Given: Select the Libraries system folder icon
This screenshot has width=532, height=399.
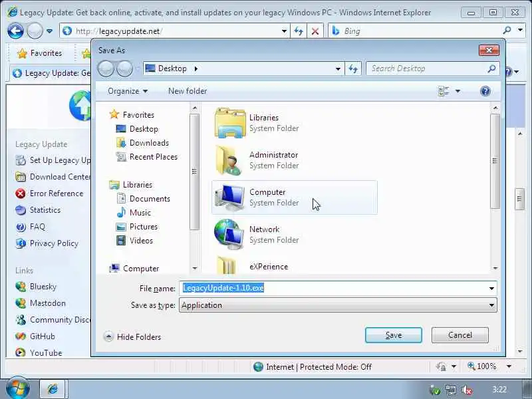Looking at the screenshot, I should pos(229,123).
